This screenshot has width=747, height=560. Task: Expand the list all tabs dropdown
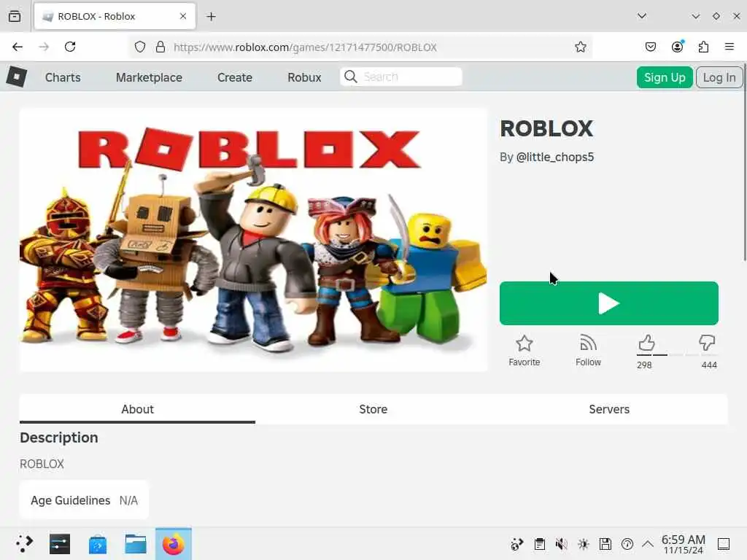coord(642,16)
